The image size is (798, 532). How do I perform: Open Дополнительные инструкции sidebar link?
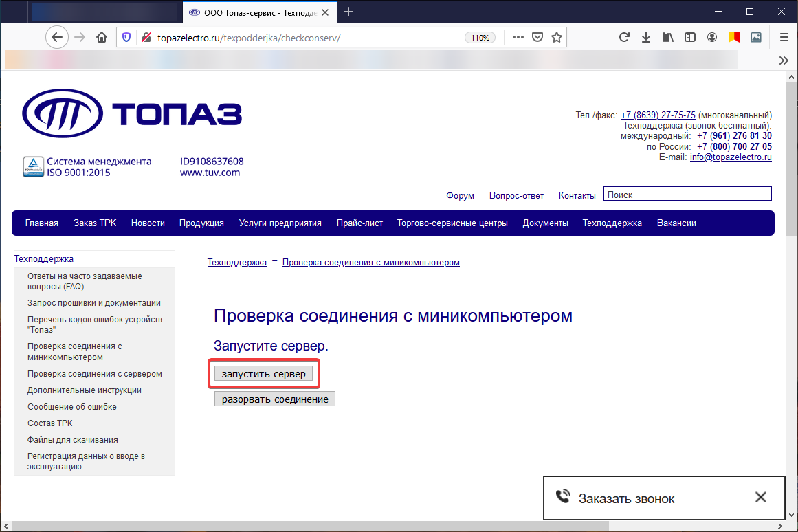pyautogui.click(x=85, y=390)
